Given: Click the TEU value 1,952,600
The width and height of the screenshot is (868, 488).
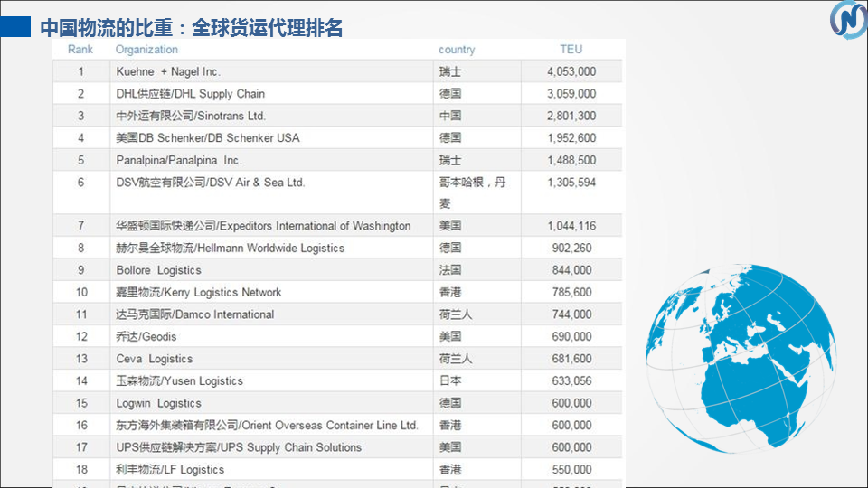Looking at the screenshot, I should click(571, 137).
